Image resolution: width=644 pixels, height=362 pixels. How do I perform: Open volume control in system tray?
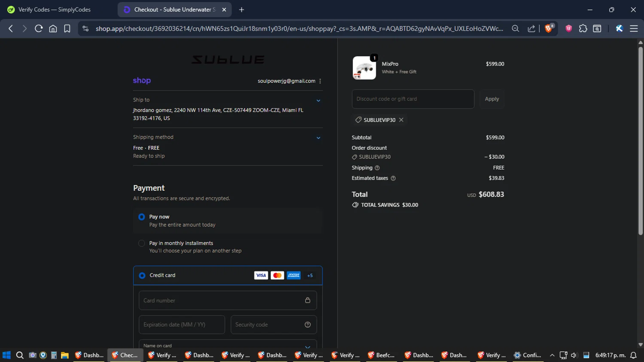coord(574,355)
